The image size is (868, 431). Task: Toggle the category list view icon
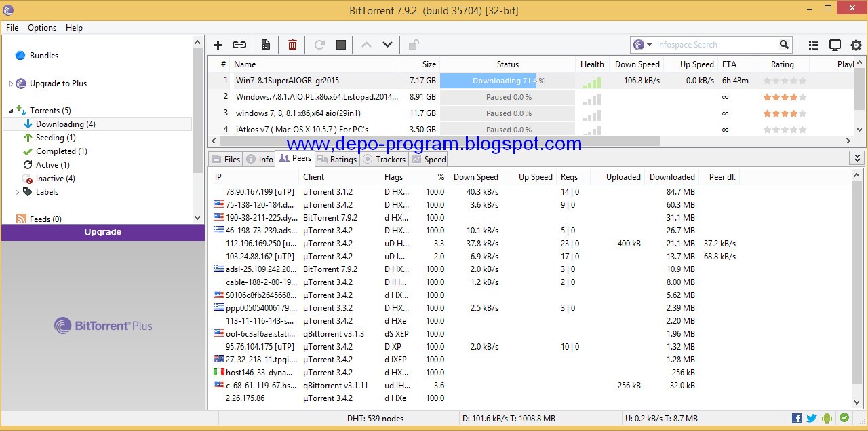[x=814, y=45]
